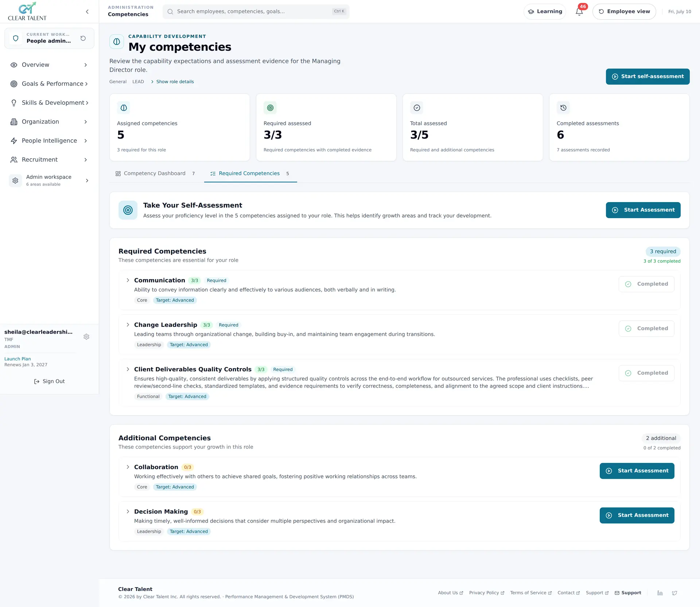Collapse the sidebar with the left chevron

click(x=87, y=12)
